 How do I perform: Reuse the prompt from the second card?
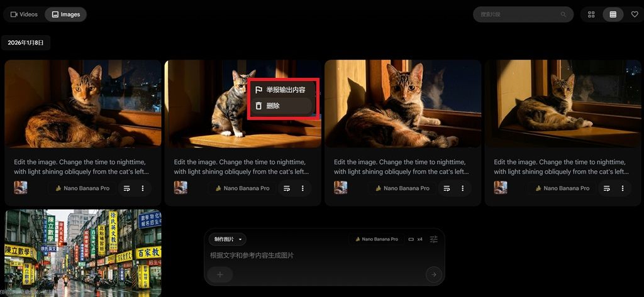pos(287,188)
